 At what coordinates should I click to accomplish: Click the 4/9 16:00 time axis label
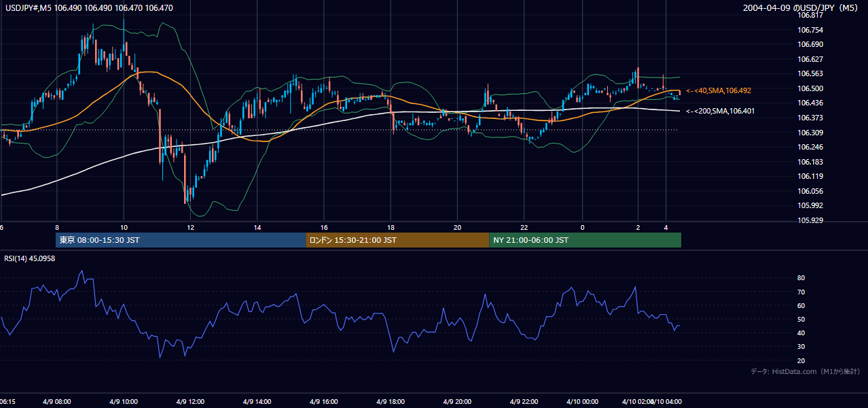pos(324,401)
